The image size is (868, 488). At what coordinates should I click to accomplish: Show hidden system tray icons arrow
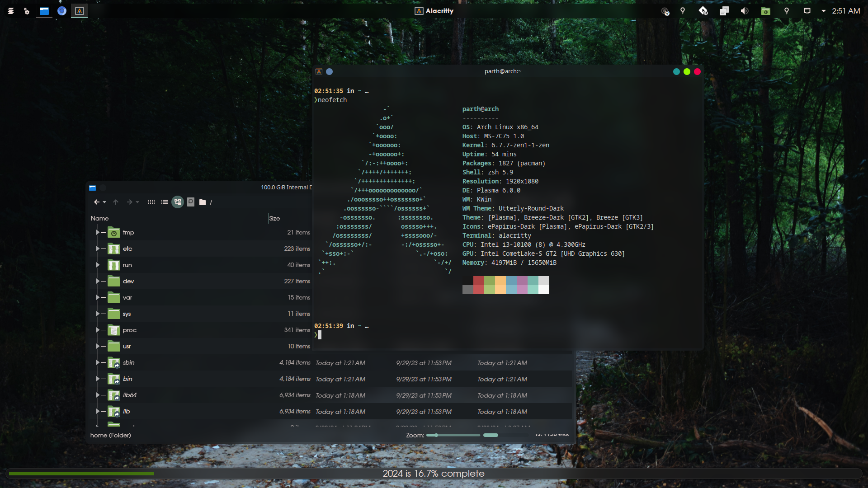823,11
